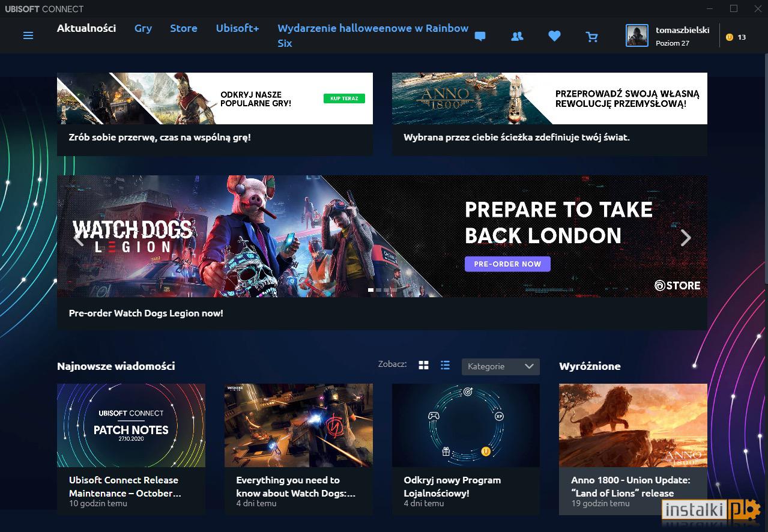Viewport: 768px width, 532px height.
Task: Click the vertical scrollbar
Action: 766,168
